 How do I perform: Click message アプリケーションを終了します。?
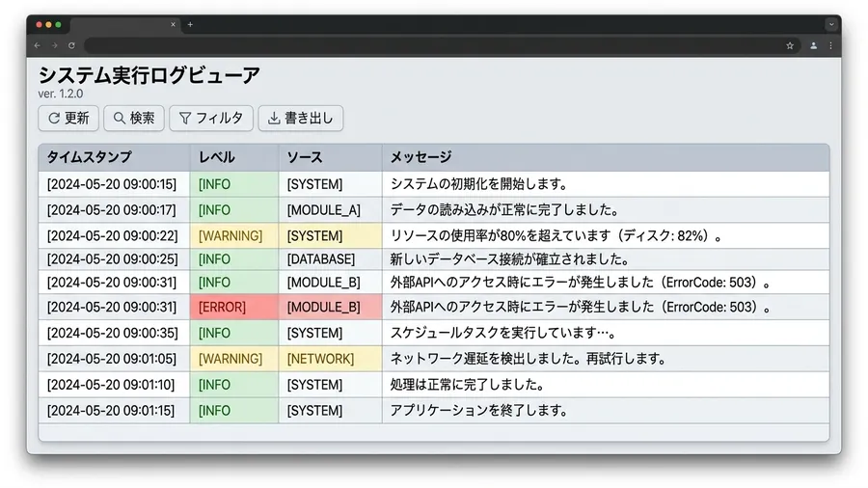pyautogui.click(x=478, y=411)
